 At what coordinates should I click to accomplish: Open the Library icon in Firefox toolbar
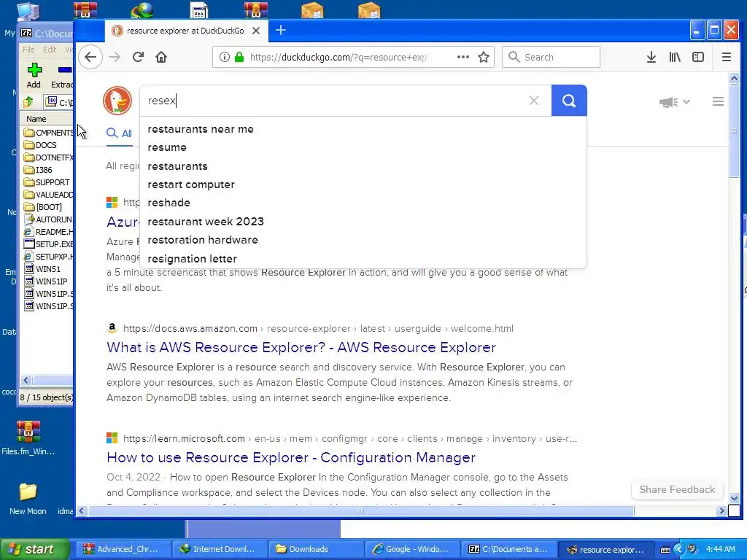pyautogui.click(x=675, y=57)
